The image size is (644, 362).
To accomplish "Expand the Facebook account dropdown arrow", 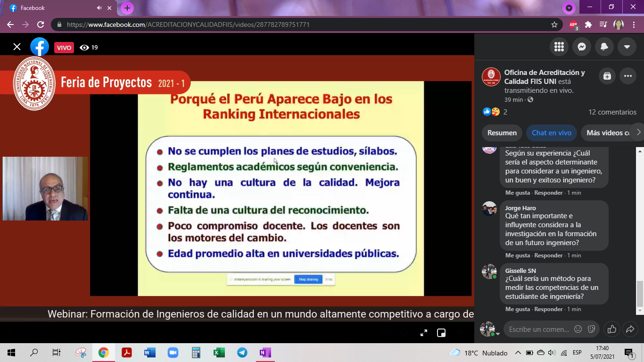I will click(x=627, y=47).
